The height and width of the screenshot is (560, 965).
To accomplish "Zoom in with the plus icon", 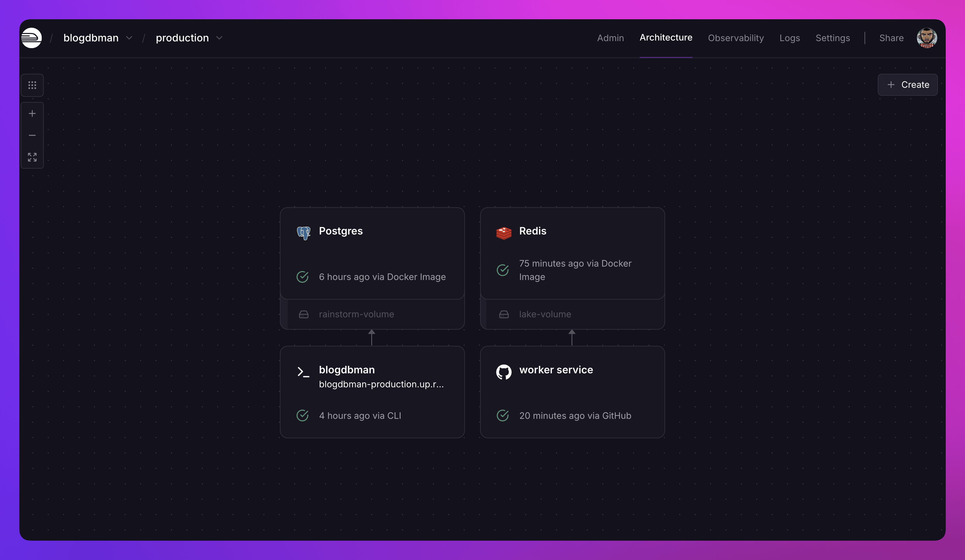I will (x=32, y=114).
